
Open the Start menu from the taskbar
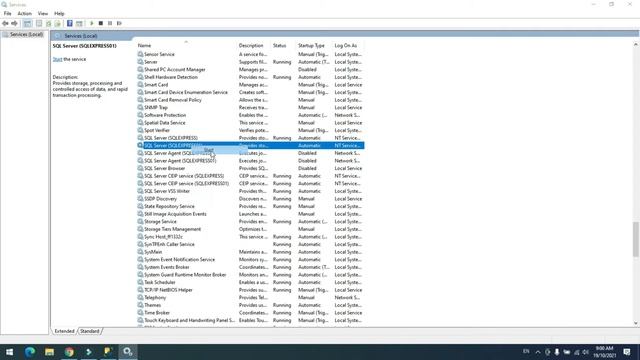coord(9,352)
